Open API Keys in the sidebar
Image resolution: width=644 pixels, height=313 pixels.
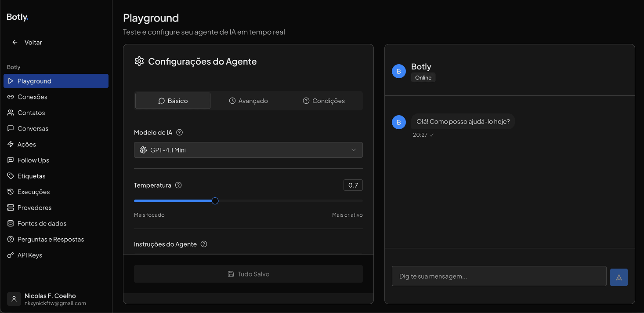(x=29, y=255)
